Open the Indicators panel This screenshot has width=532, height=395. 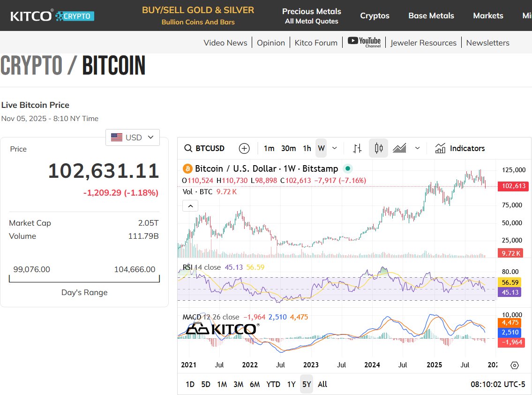pos(460,148)
